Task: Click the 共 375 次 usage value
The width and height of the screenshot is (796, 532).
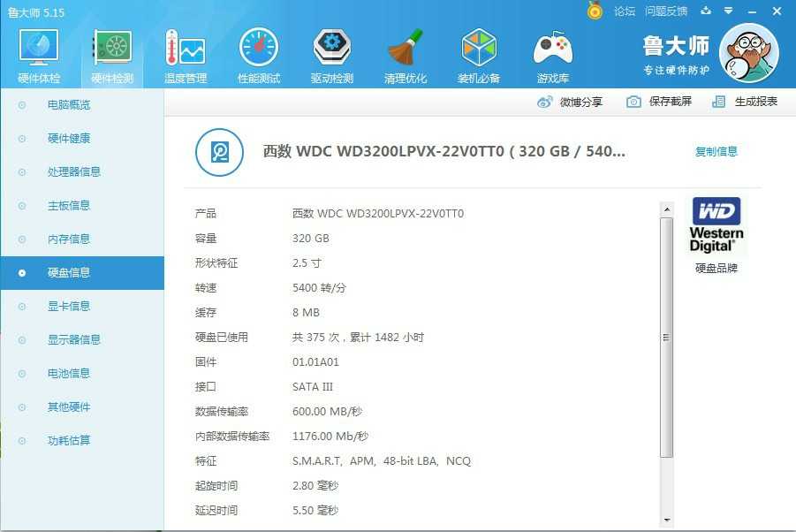Action: coord(358,338)
